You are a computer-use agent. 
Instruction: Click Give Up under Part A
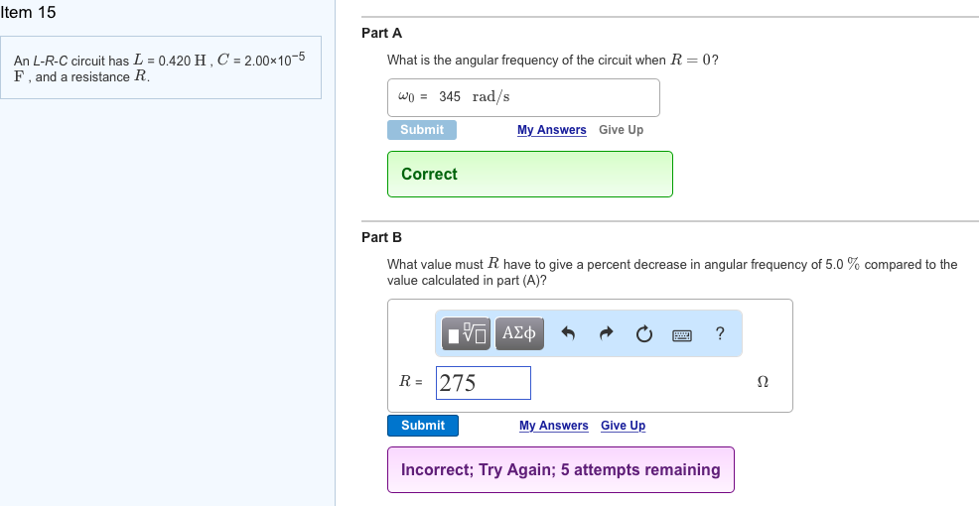pyautogui.click(x=621, y=130)
